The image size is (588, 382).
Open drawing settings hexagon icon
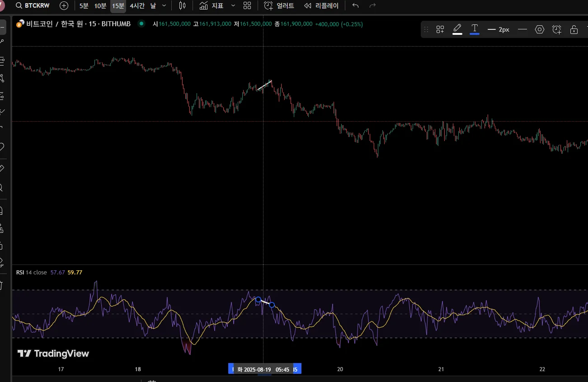click(x=540, y=29)
